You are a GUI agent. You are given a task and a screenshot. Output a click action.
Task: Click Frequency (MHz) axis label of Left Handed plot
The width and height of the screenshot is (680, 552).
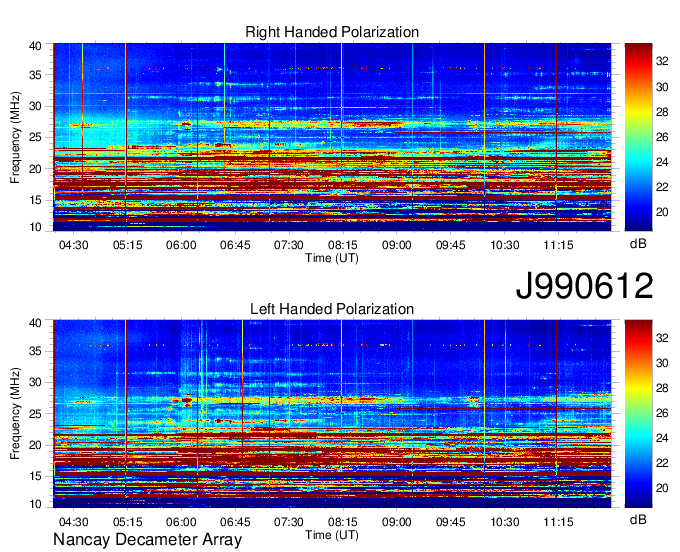15,414
